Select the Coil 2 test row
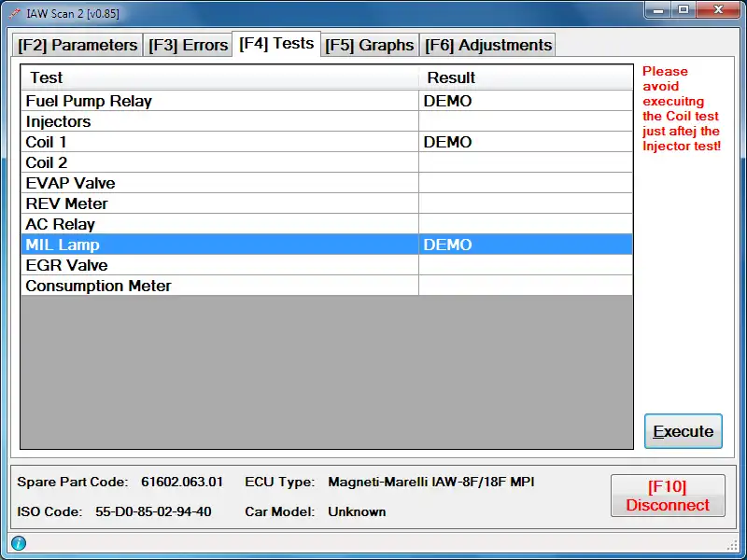Screen dimensions: 747x560 327,162
